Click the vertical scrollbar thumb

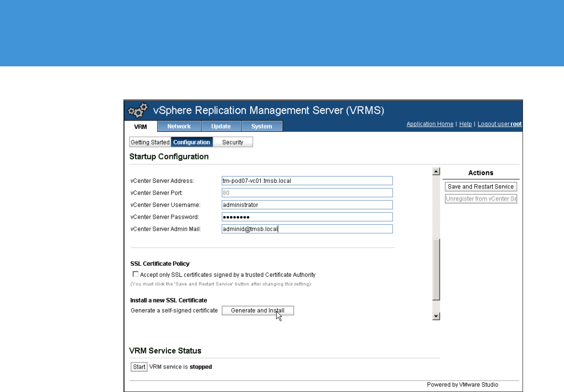click(x=436, y=269)
